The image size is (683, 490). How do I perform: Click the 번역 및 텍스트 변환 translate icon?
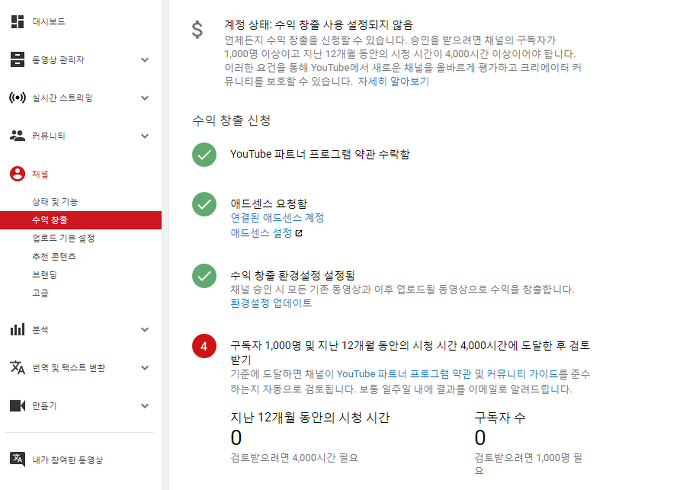coord(17,368)
